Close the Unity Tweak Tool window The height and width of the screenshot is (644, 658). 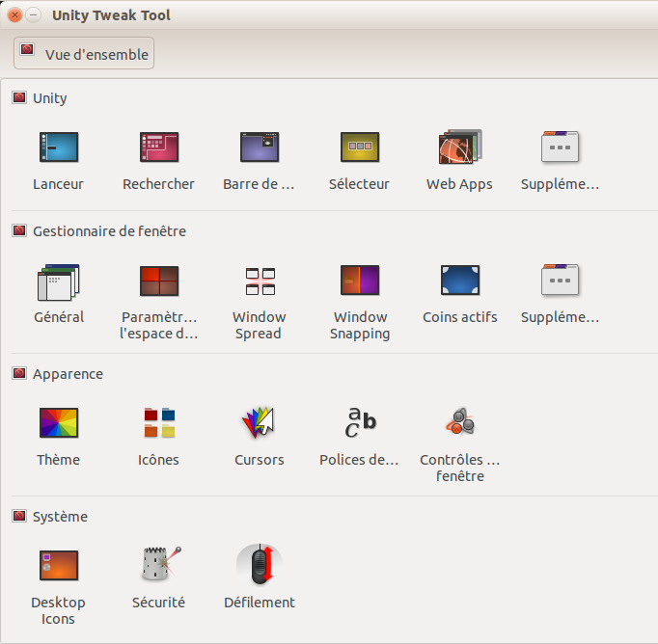pos(14,15)
